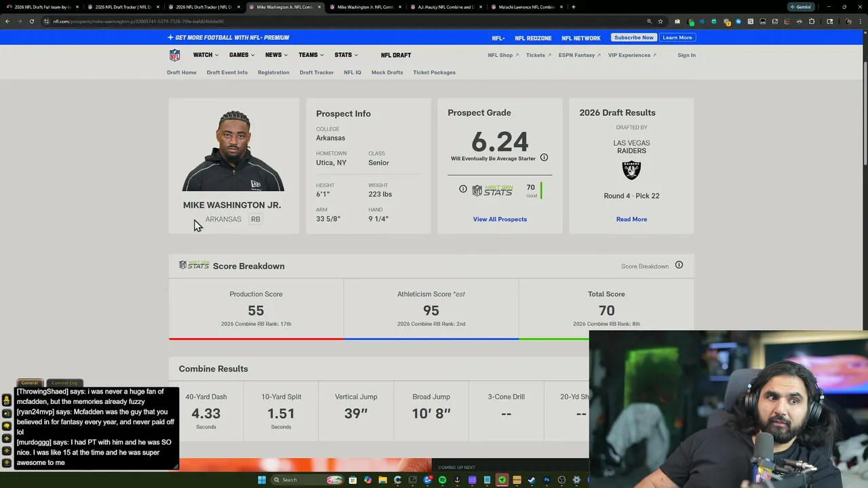
Task: Open Next Gen Stats info icon in grade card
Action: (463, 189)
